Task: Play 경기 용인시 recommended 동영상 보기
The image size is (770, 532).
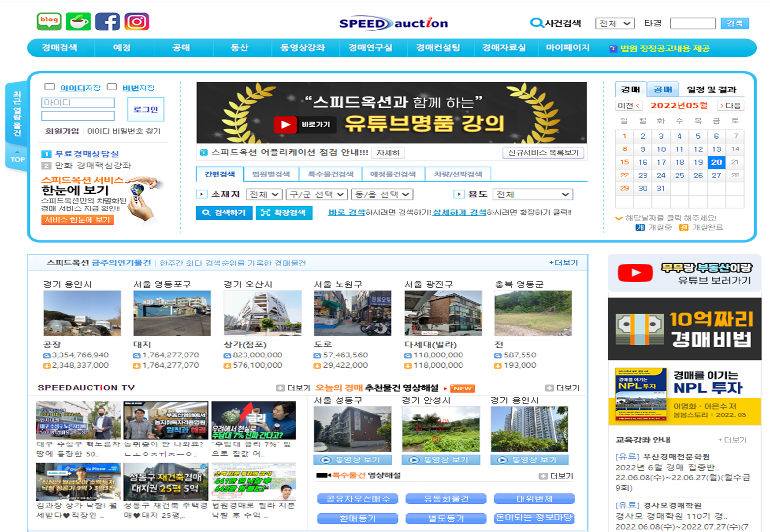Action: (x=529, y=460)
